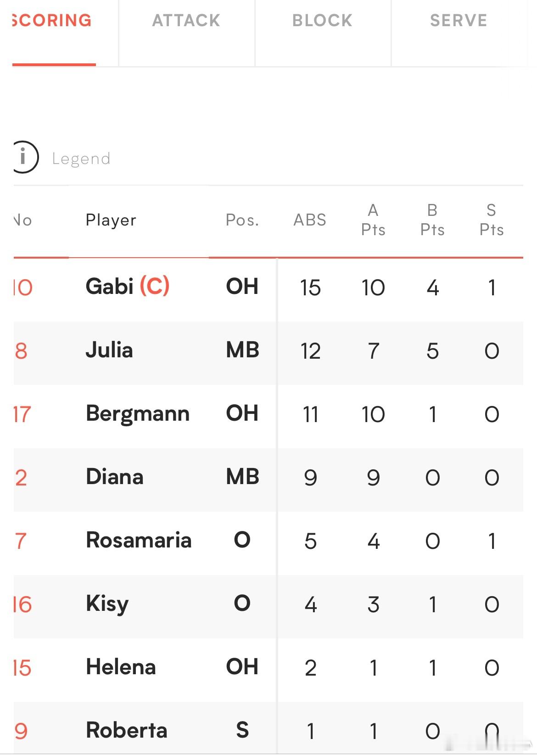
Task: Open player Julia's name
Action: (x=109, y=350)
